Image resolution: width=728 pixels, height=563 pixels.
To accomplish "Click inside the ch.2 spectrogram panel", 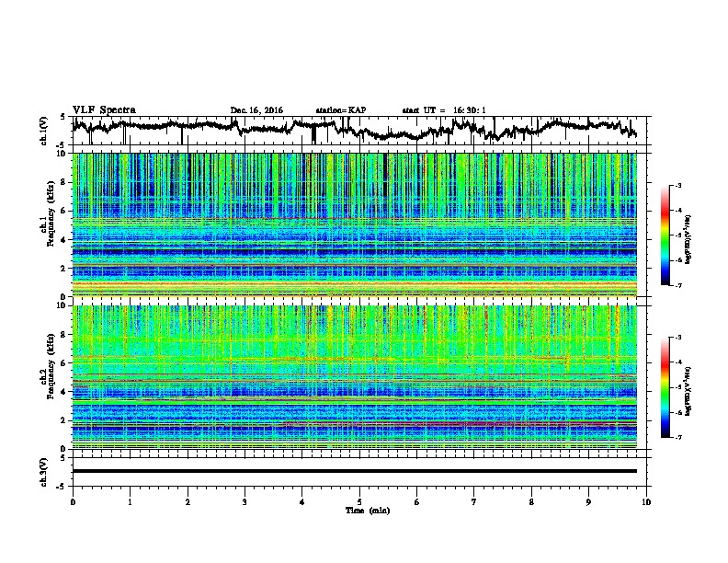I will click(x=355, y=377).
